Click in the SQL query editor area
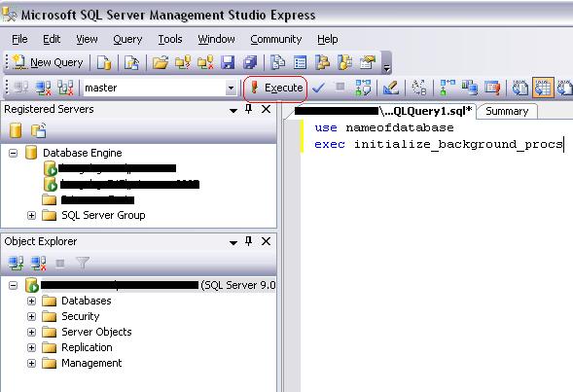Viewport: 573px width, 392px height. point(437,256)
